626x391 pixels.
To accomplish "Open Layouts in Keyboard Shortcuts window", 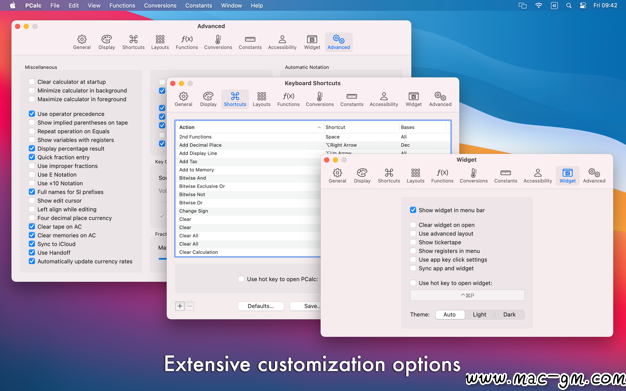I will 261,99.
